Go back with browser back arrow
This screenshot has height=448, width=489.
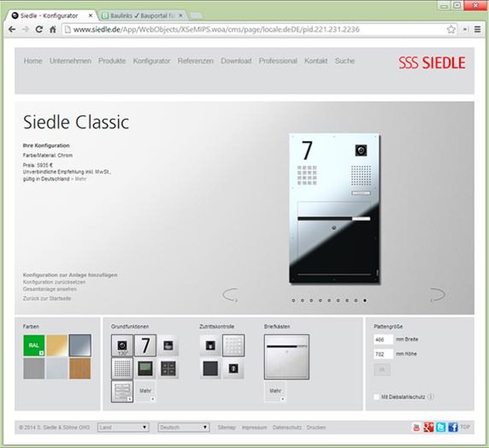12,29
